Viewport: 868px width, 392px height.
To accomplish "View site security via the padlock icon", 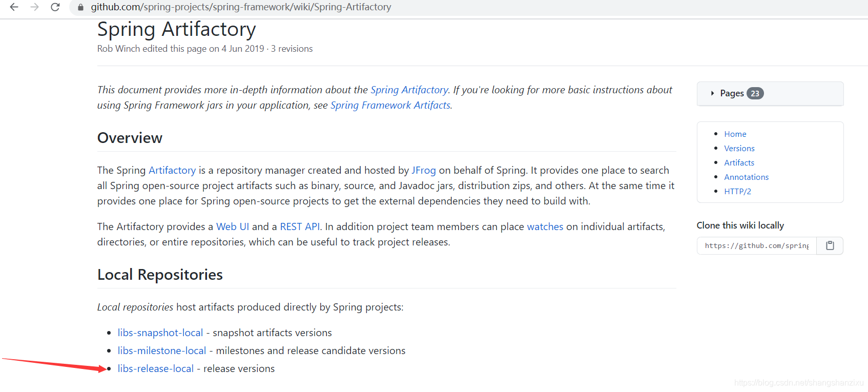I will point(80,7).
